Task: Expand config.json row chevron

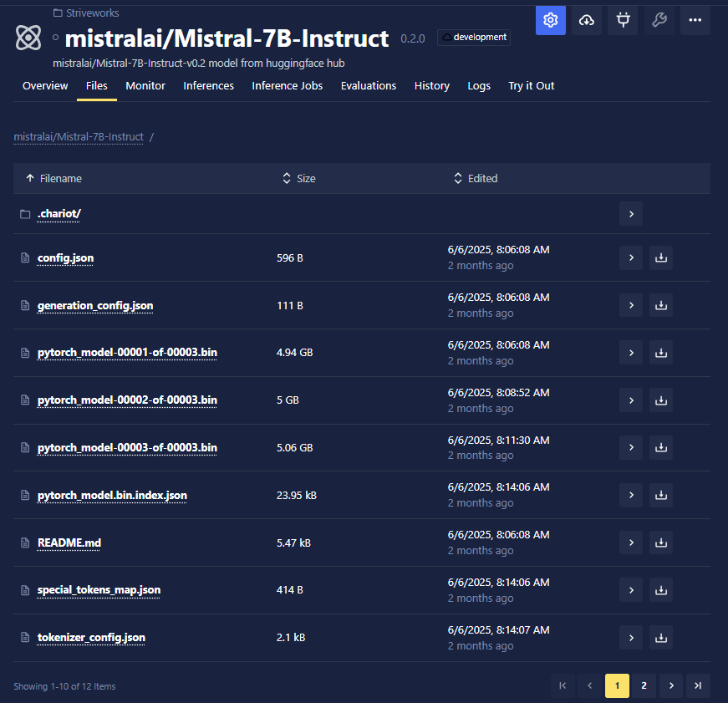Action: point(631,257)
